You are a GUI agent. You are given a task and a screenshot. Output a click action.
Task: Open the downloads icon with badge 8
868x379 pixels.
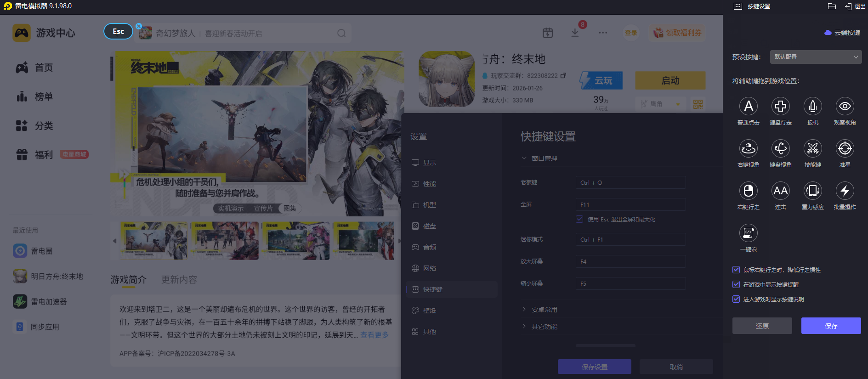tap(575, 33)
